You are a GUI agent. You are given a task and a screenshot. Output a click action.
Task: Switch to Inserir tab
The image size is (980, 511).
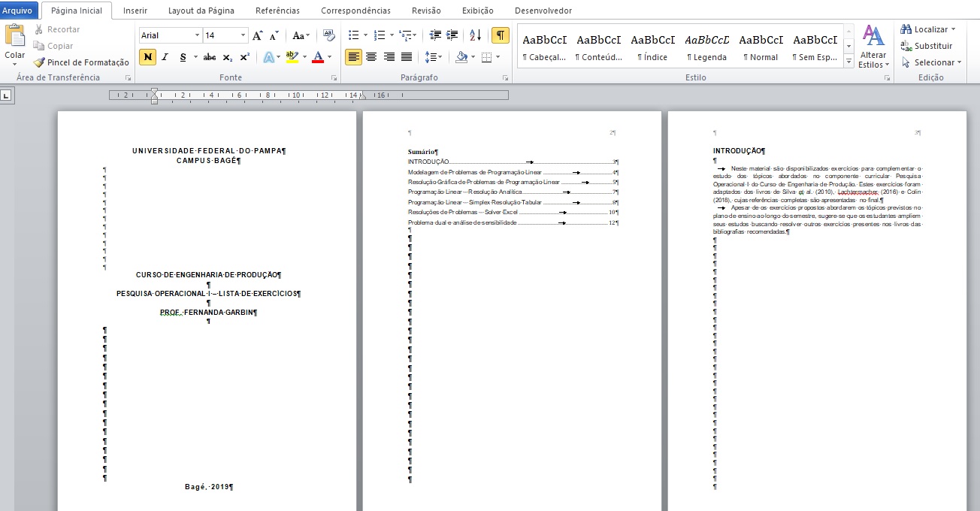tap(135, 11)
